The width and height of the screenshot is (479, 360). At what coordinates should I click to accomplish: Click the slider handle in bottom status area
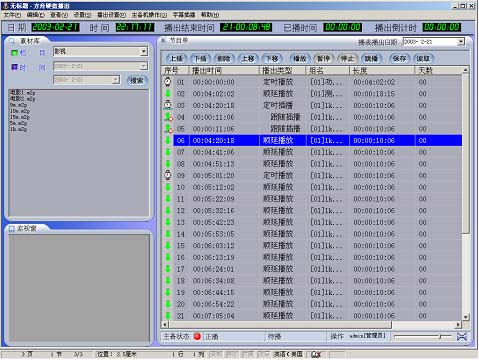(440, 336)
